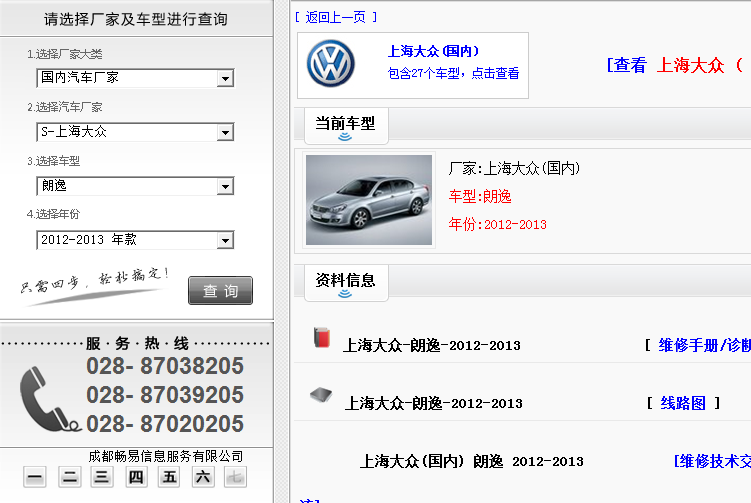Click the 车型:朗逸 red text
The width and height of the screenshot is (751, 503).
(480, 196)
